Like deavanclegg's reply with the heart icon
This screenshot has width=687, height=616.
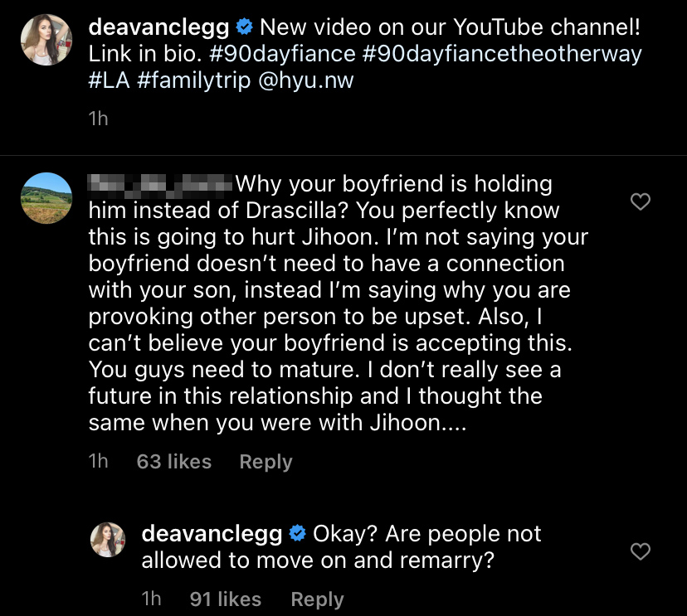coord(641,551)
